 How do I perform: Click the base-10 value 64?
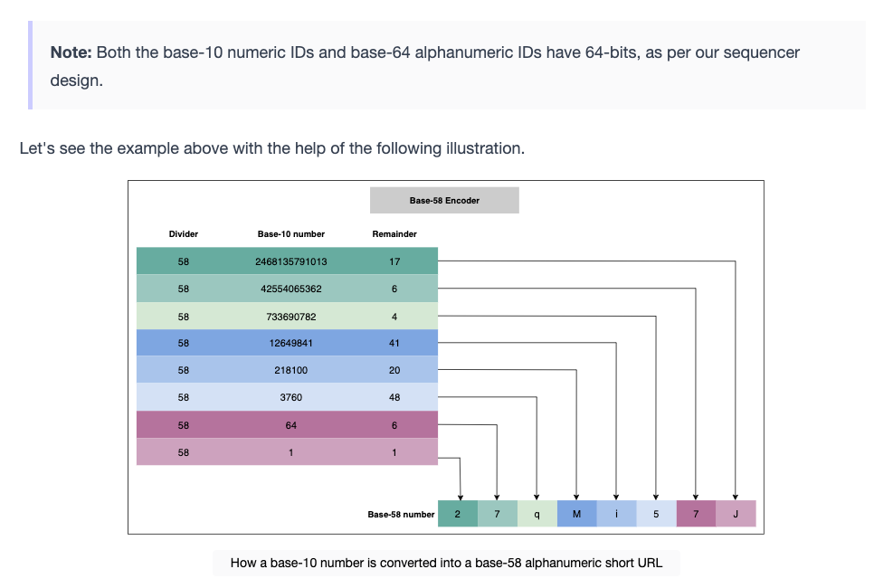pos(291,425)
